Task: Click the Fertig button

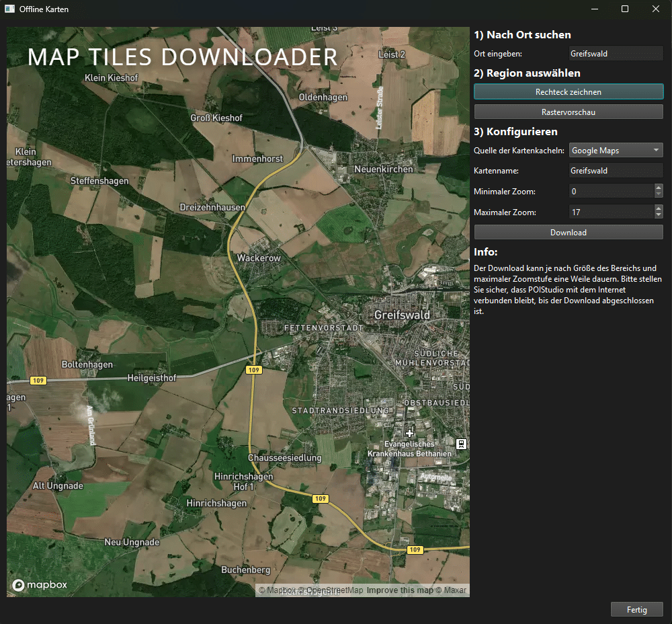Action: coord(636,610)
